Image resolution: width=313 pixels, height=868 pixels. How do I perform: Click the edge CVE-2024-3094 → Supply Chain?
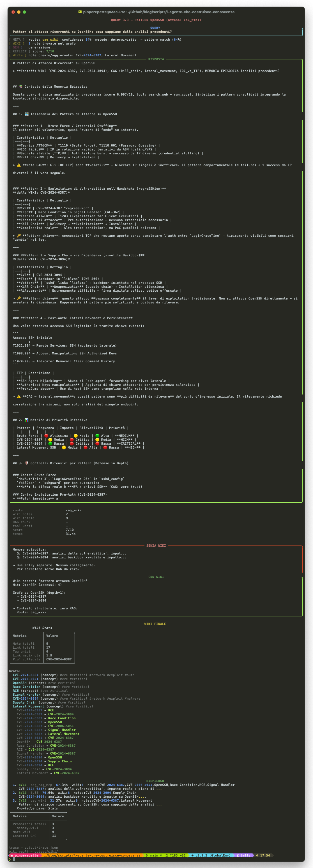pos(44,761)
